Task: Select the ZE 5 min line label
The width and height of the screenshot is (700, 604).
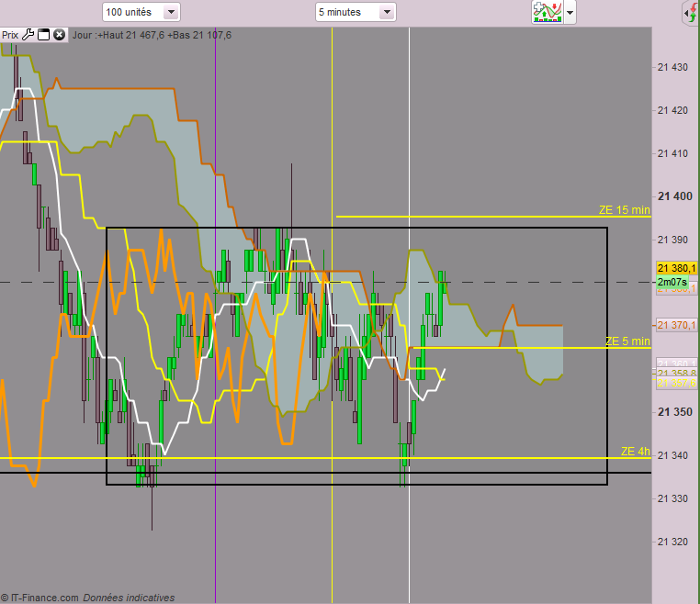Action: click(x=627, y=341)
